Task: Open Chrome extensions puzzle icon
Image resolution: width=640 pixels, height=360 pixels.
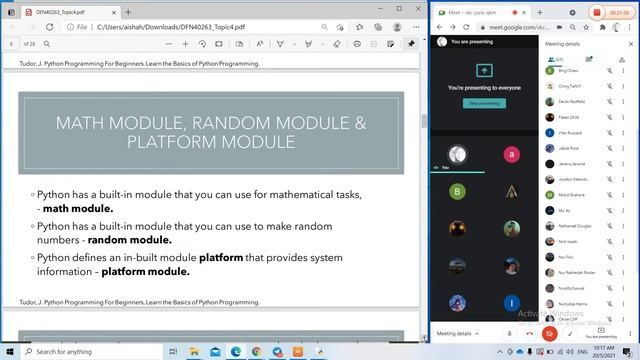Action: (602, 27)
